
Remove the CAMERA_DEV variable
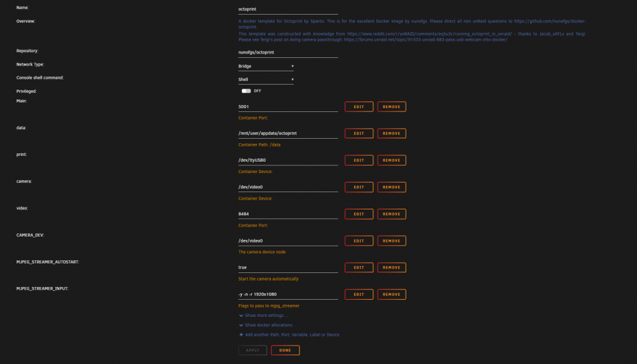click(392, 241)
